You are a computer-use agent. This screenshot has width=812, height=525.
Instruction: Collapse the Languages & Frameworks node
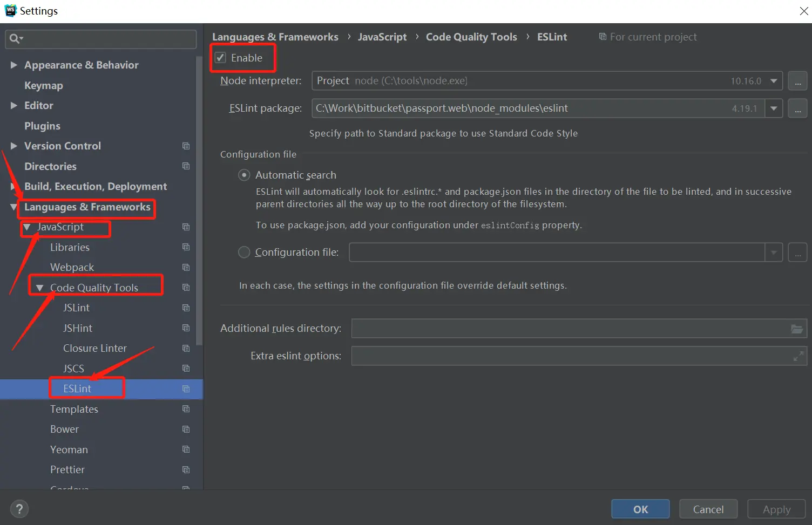coord(14,207)
